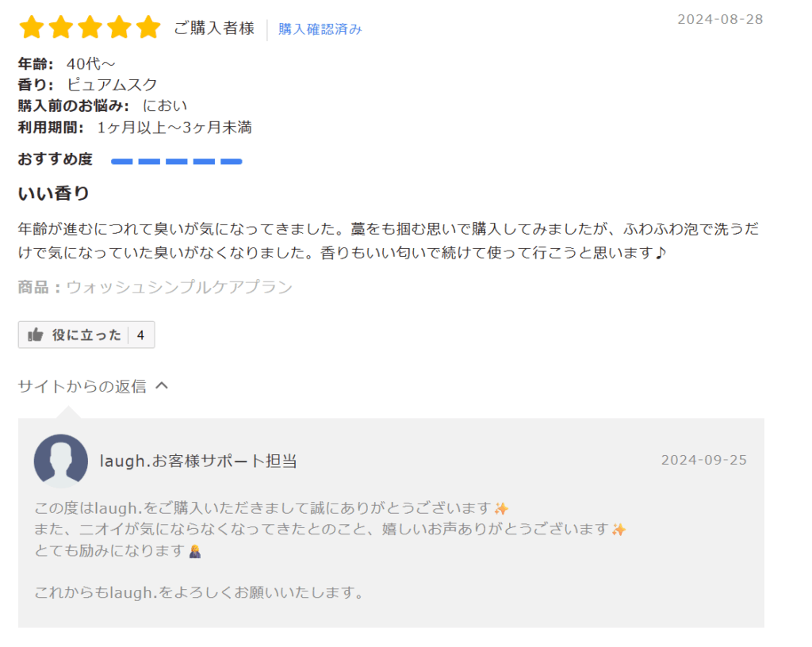
Task: Click the thumbs-up icon
Action: point(35,335)
